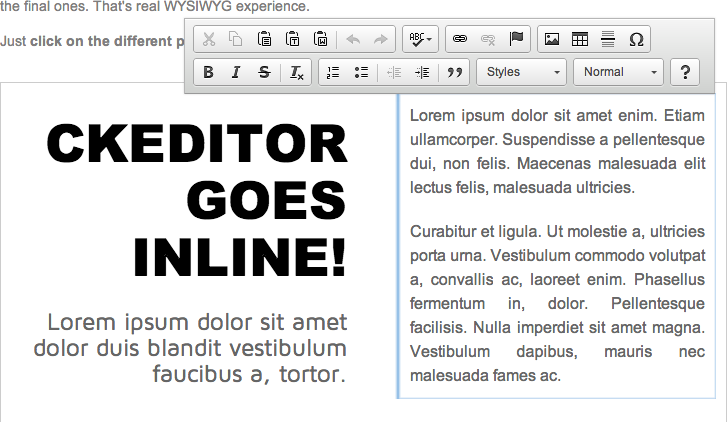Image resolution: width=728 pixels, height=422 pixels.
Task: Toggle bold formatting
Action: pos(208,72)
